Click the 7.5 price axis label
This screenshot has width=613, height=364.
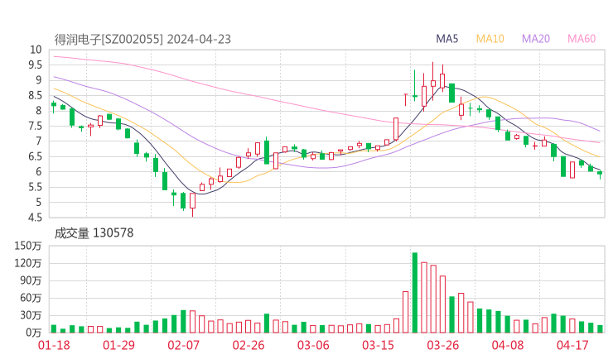tap(35, 126)
